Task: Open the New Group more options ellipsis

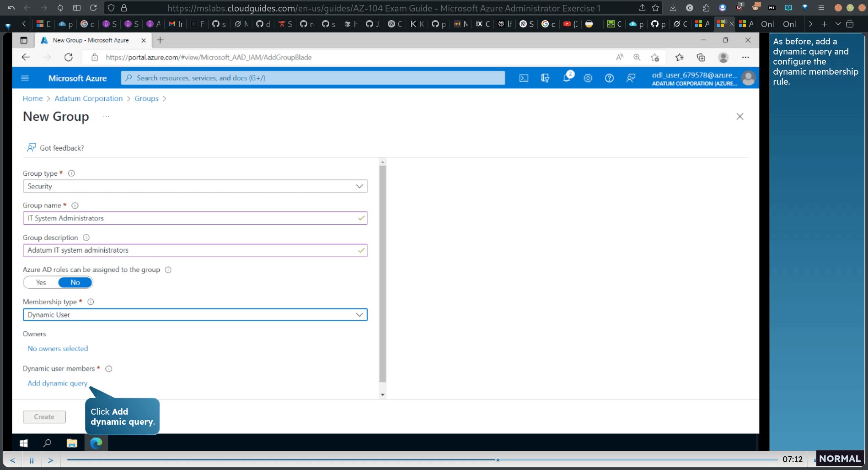Action: 106,116
